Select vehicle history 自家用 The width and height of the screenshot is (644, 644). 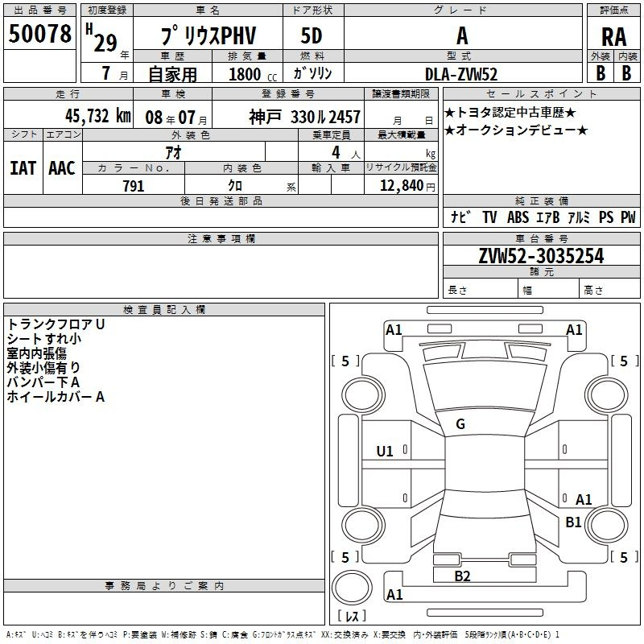[172, 74]
